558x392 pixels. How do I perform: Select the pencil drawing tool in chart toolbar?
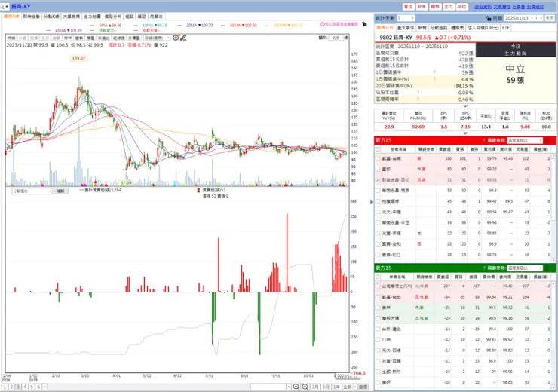tap(183, 38)
